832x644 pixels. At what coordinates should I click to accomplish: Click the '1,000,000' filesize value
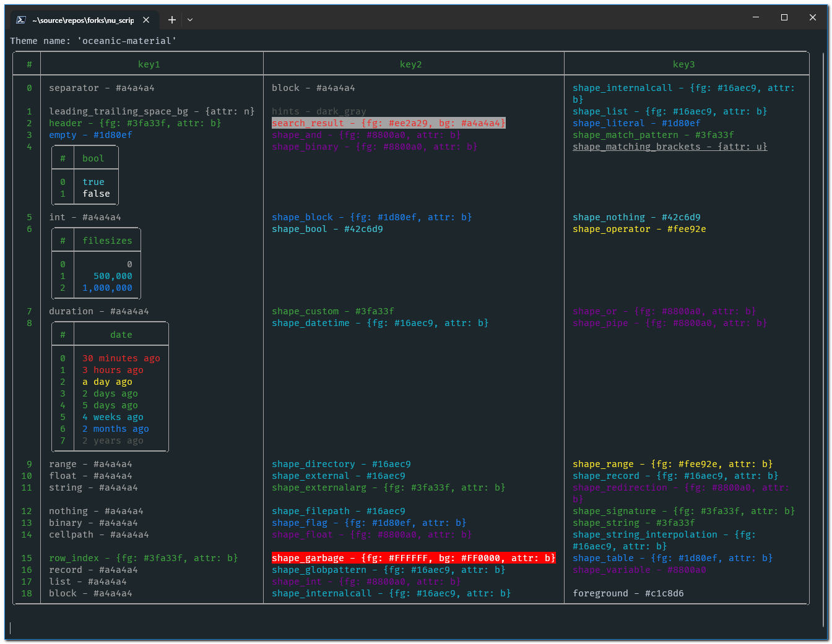pyautogui.click(x=107, y=288)
